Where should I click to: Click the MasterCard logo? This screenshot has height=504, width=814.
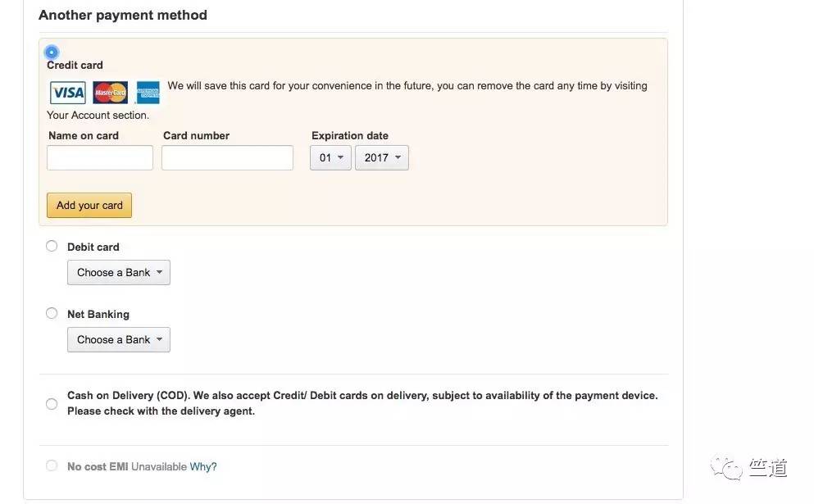(110, 93)
